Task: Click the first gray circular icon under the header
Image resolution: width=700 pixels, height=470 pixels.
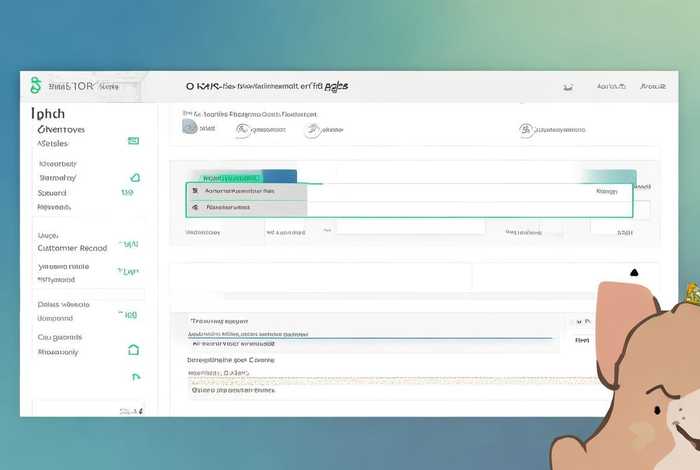Action: (x=191, y=129)
